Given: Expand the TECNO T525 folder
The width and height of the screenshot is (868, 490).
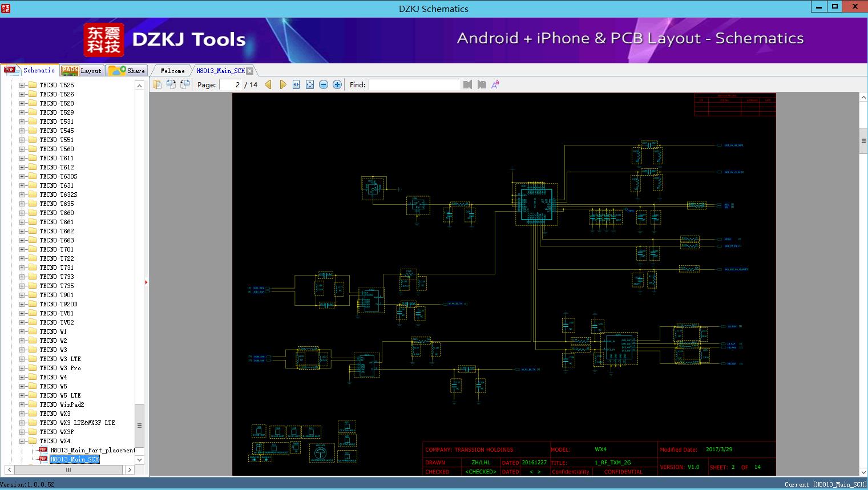Looking at the screenshot, I should [x=22, y=85].
